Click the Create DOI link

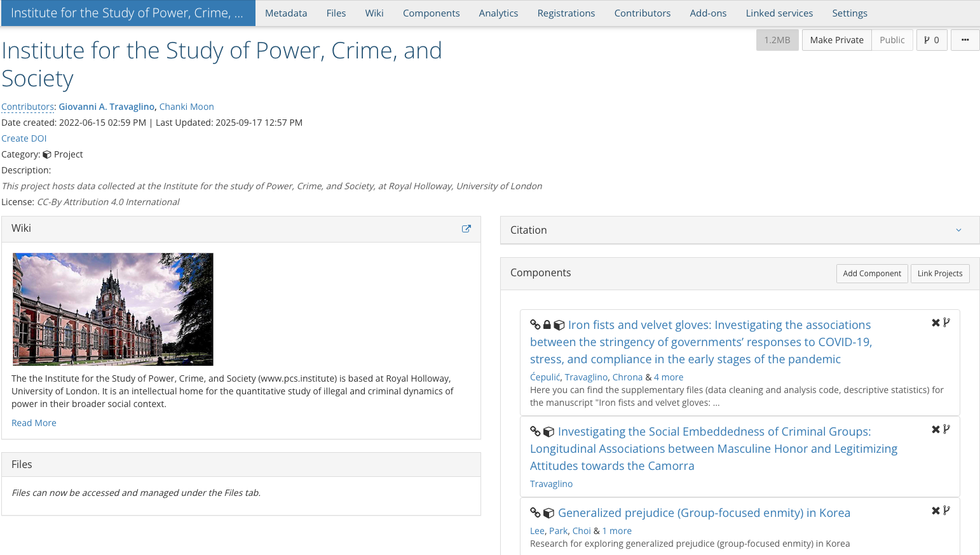click(x=24, y=138)
